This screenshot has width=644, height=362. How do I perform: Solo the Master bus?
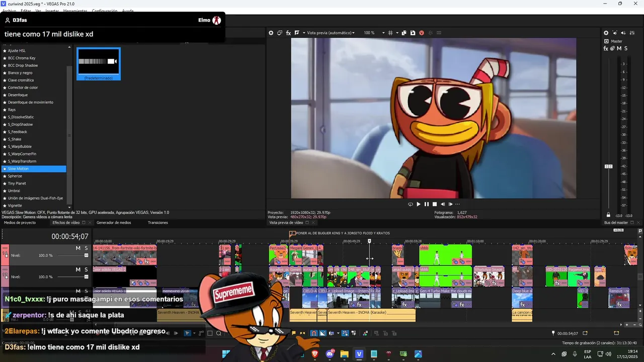point(625,48)
